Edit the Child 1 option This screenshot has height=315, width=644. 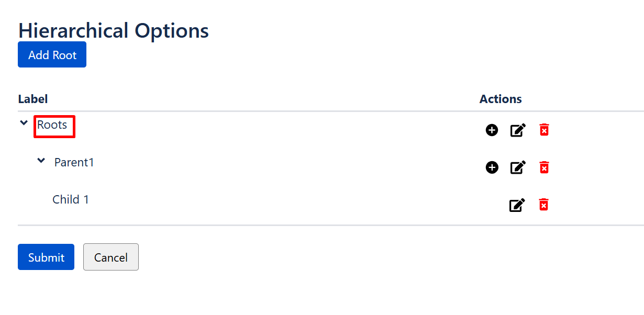click(516, 205)
